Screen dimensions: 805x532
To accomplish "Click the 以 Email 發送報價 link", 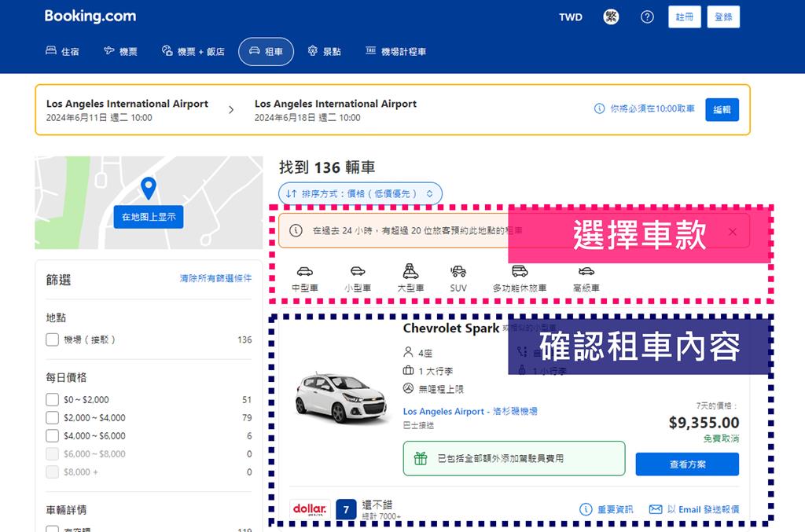I will click(x=694, y=509).
